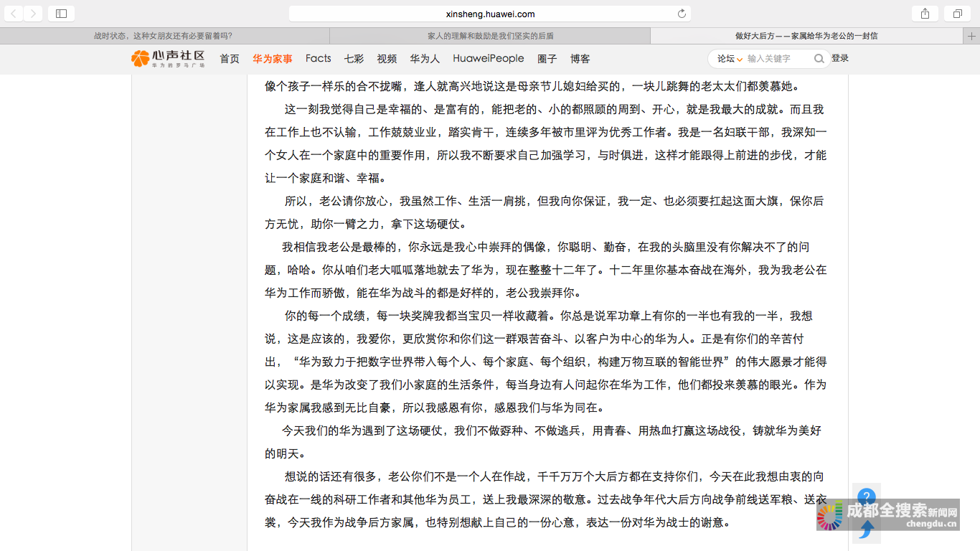Show the Safari sidebar
This screenshot has height=551, width=980.
pyautogui.click(x=61, y=14)
